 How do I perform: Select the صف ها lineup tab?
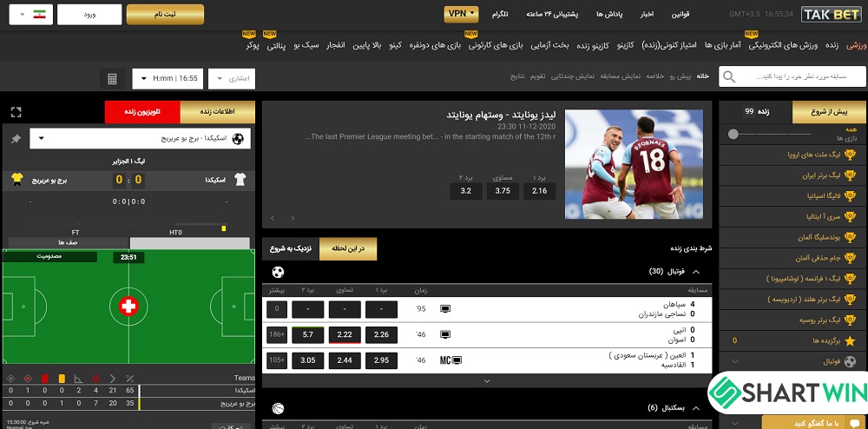click(x=69, y=242)
